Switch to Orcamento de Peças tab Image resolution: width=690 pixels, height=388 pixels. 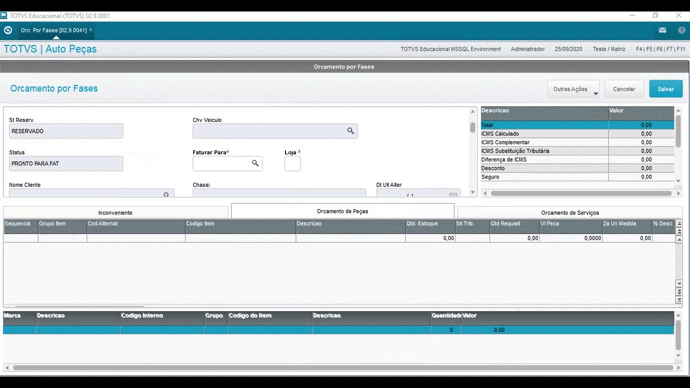pyautogui.click(x=342, y=211)
